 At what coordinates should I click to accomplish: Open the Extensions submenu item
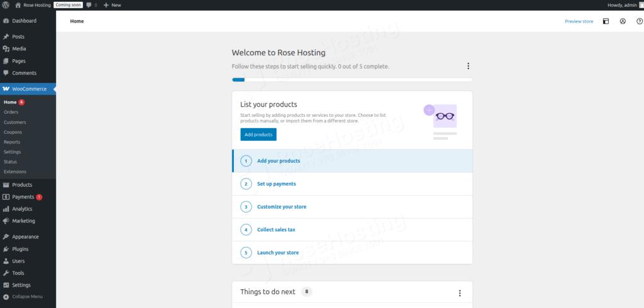pos(15,172)
